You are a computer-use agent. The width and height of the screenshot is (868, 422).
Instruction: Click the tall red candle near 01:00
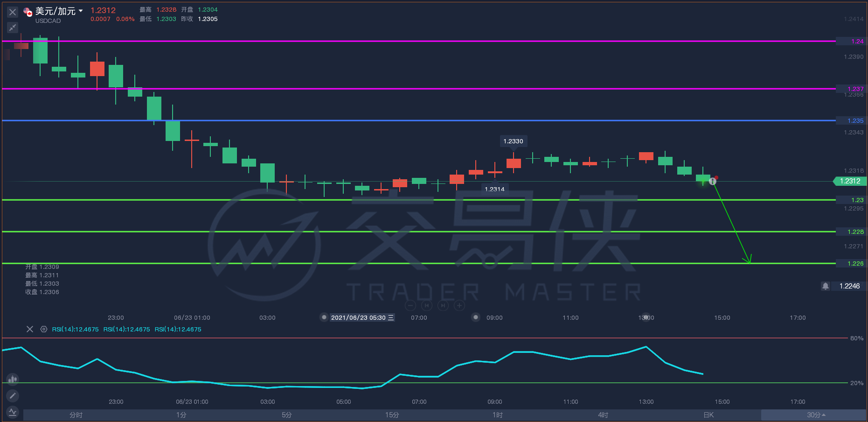click(192, 149)
